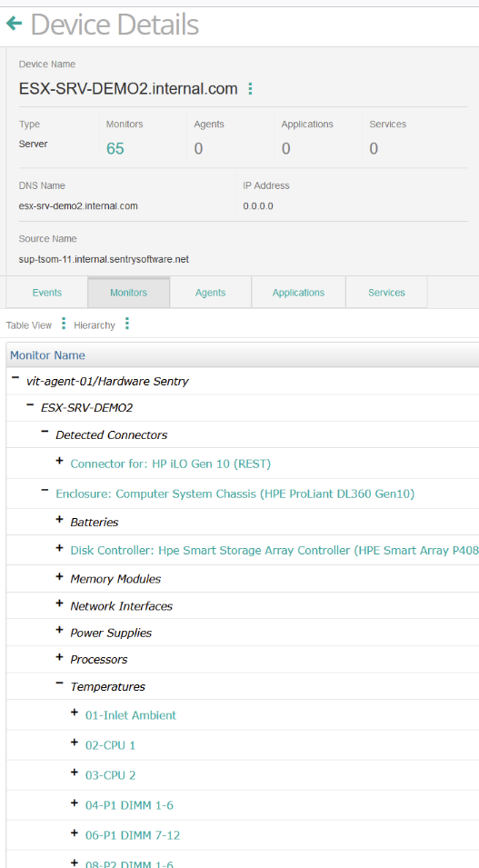Screen dimensions: 479x868
Task: Collapse the Enclosure Computer System Chassis node
Action: click(45, 490)
